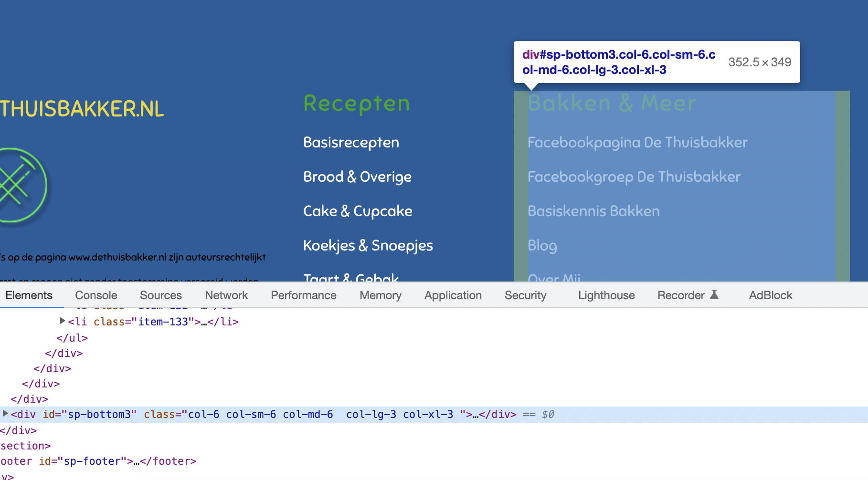Screen dimensions: 868x480
Task: Switch to the Memory tab
Action: click(380, 295)
